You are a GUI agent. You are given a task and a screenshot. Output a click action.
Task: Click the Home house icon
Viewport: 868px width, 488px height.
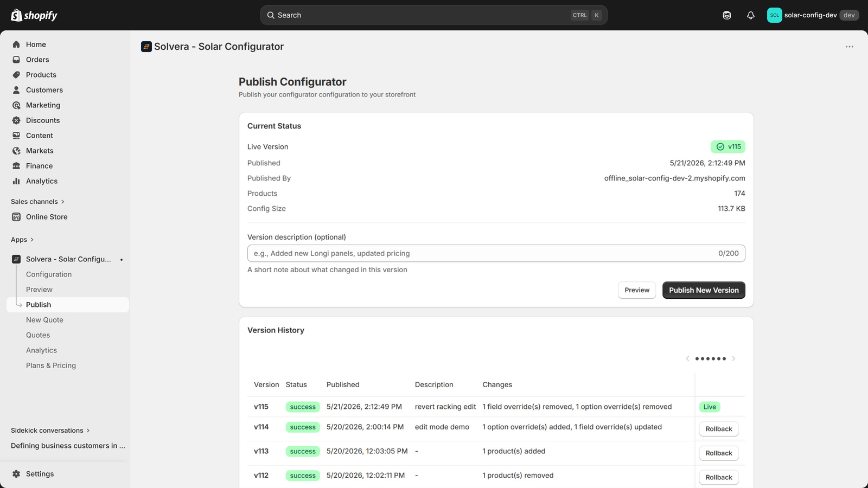(x=16, y=44)
